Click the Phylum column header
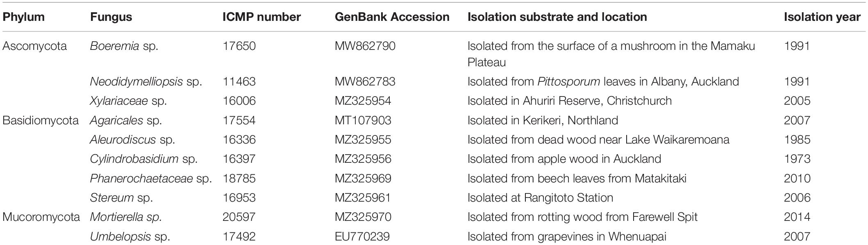 [23, 17]
